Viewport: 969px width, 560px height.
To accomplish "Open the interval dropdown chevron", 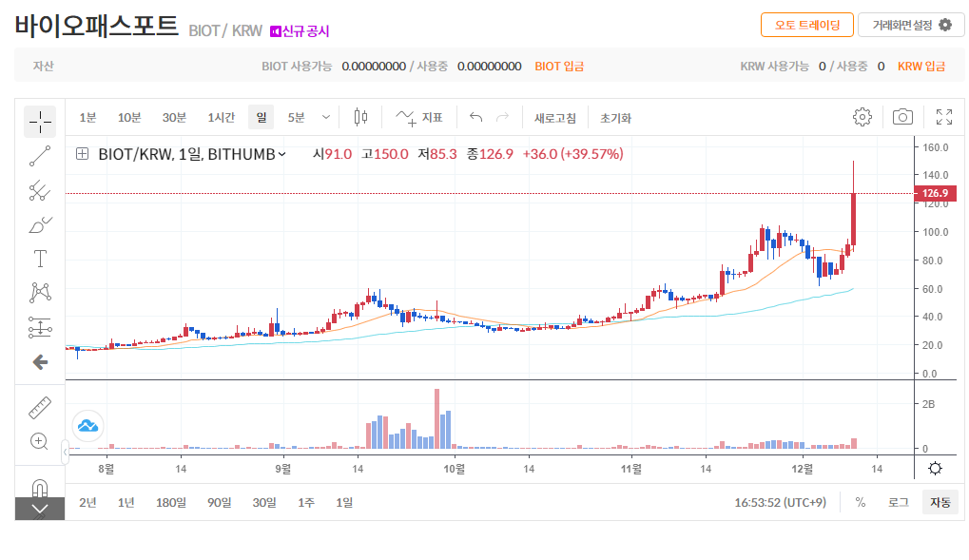I will click(x=325, y=117).
